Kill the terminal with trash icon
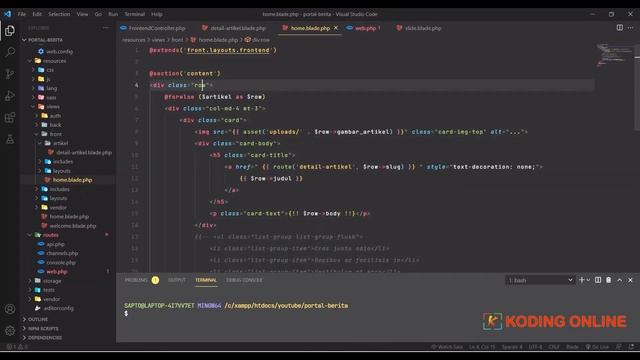 [609, 280]
